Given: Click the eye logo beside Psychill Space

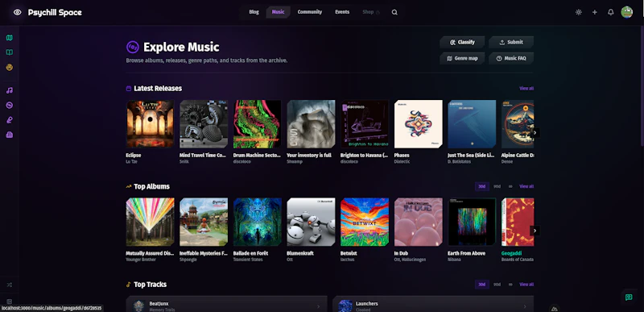Looking at the screenshot, I should tap(17, 12).
